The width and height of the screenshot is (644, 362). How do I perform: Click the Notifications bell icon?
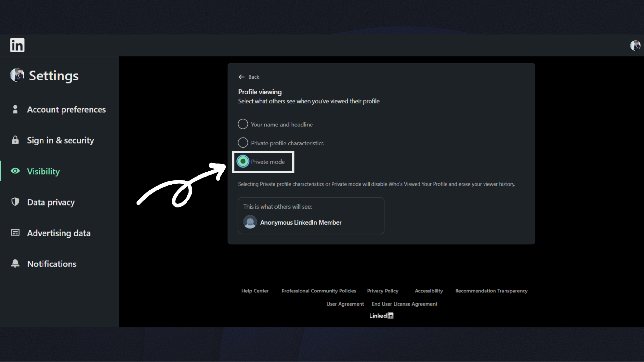point(15,264)
